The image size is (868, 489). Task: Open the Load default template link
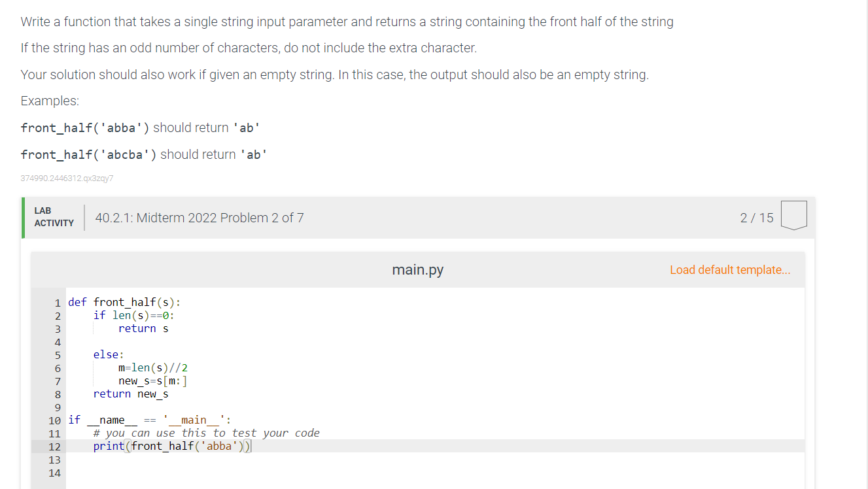click(x=730, y=269)
